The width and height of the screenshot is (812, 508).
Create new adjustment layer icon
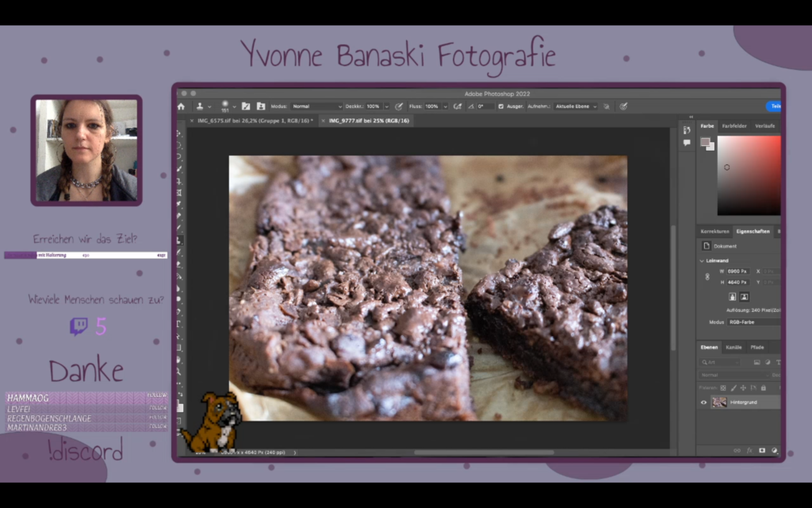click(774, 451)
